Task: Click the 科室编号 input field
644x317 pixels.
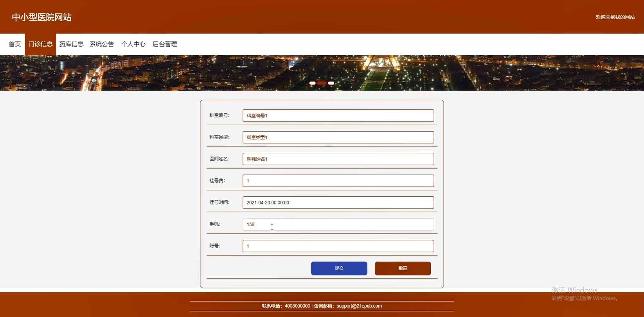Action: 338,116
